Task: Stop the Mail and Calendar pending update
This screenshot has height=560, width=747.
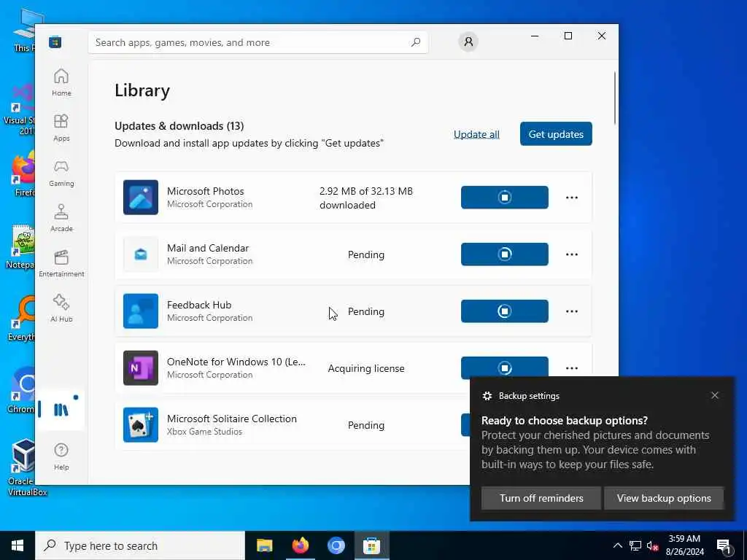Action: 505,254
